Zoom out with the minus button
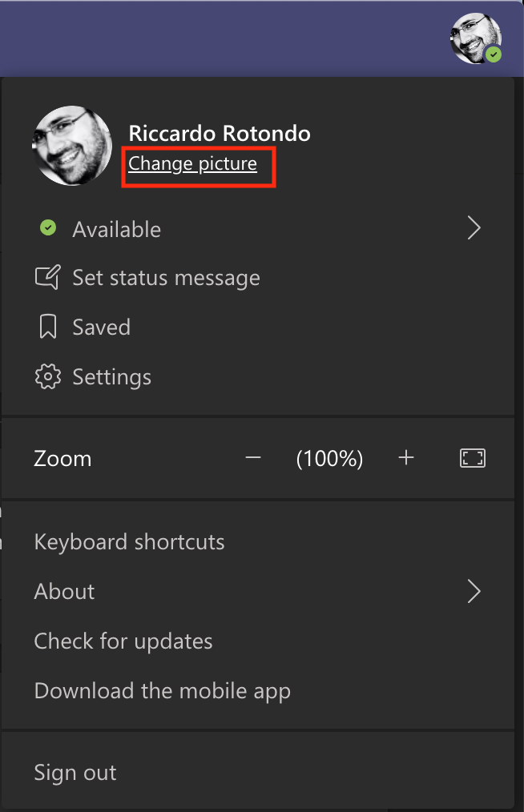 click(x=253, y=458)
